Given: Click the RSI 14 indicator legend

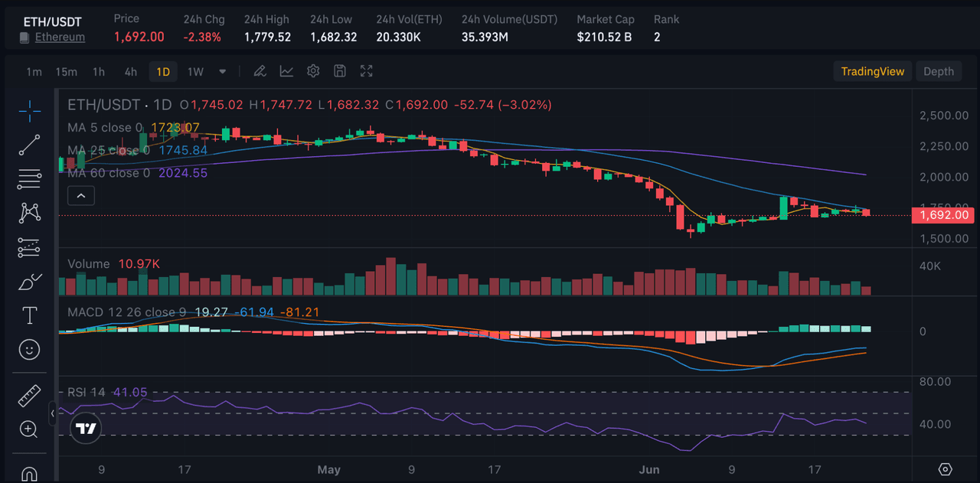Looking at the screenshot, I should pyautogui.click(x=87, y=392).
